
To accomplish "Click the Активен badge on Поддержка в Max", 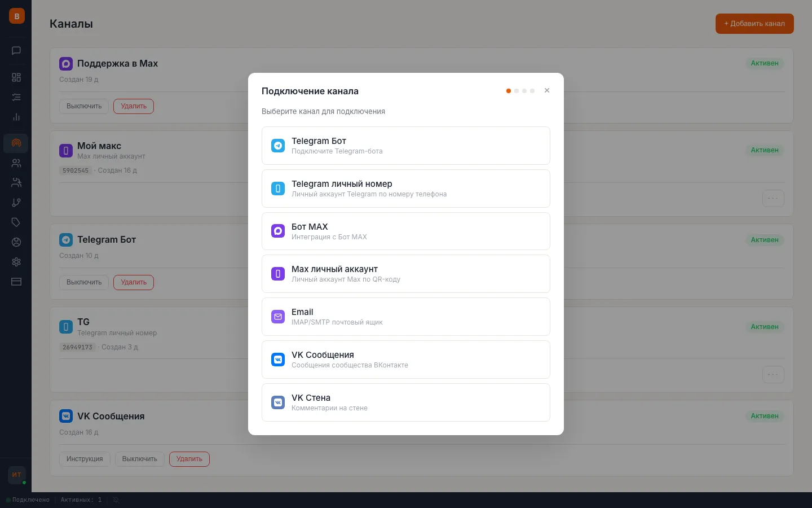I will [x=765, y=63].
